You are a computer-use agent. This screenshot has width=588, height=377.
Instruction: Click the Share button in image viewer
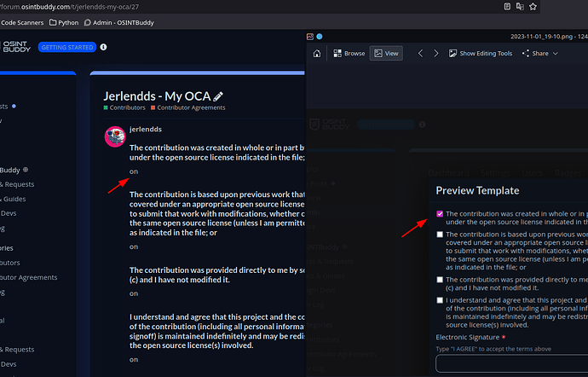point(535,54)
